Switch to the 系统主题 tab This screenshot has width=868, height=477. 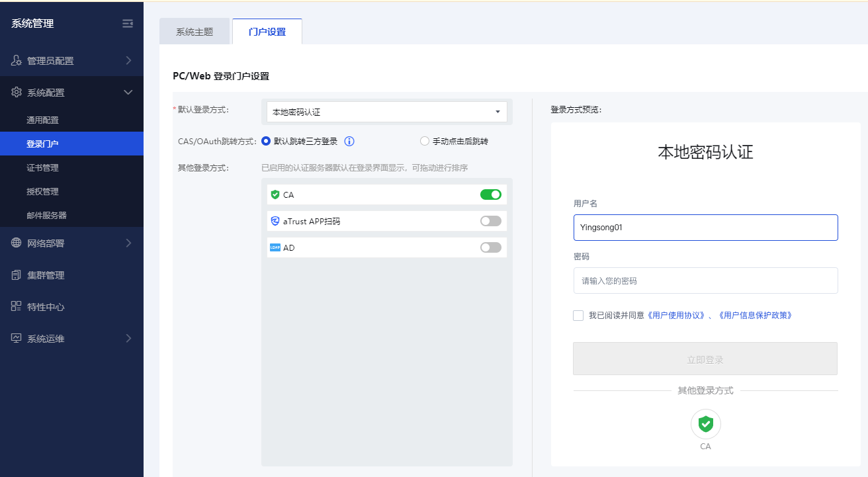click(195, 32)
